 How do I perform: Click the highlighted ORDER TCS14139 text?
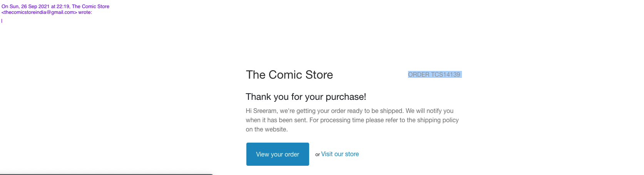[434, 75]
